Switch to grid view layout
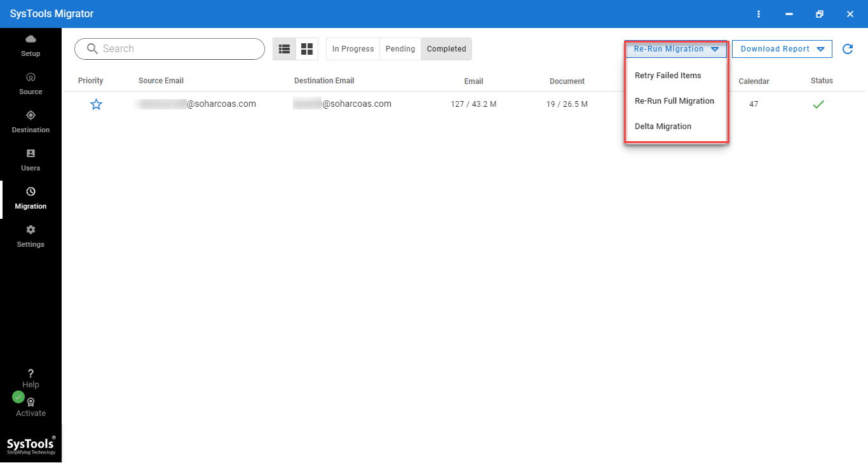The height and width of the screenshot is (463, 868). coord(307,49)
